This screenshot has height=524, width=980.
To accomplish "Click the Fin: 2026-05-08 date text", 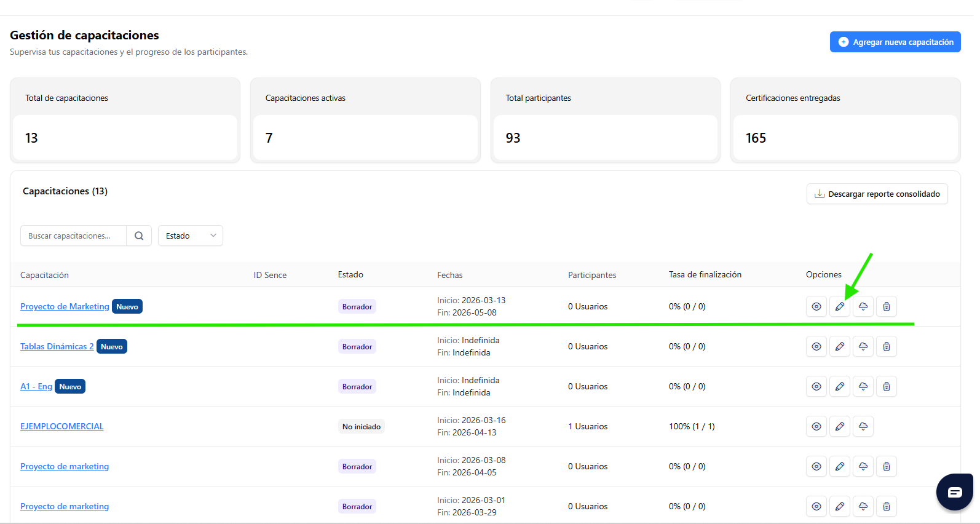I will pyautogui.click(x=467, y=312).
